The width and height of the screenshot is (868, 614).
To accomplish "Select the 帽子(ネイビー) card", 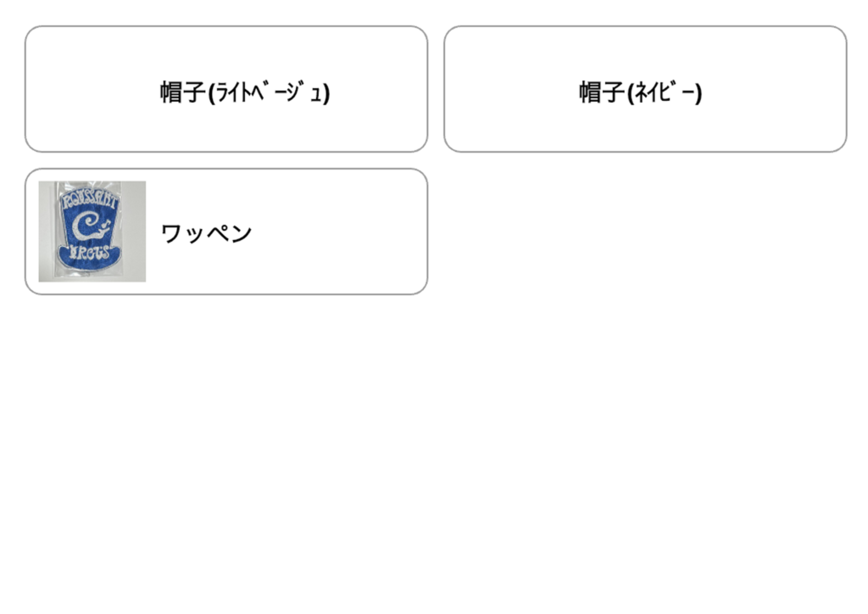I will pos(644,89).
